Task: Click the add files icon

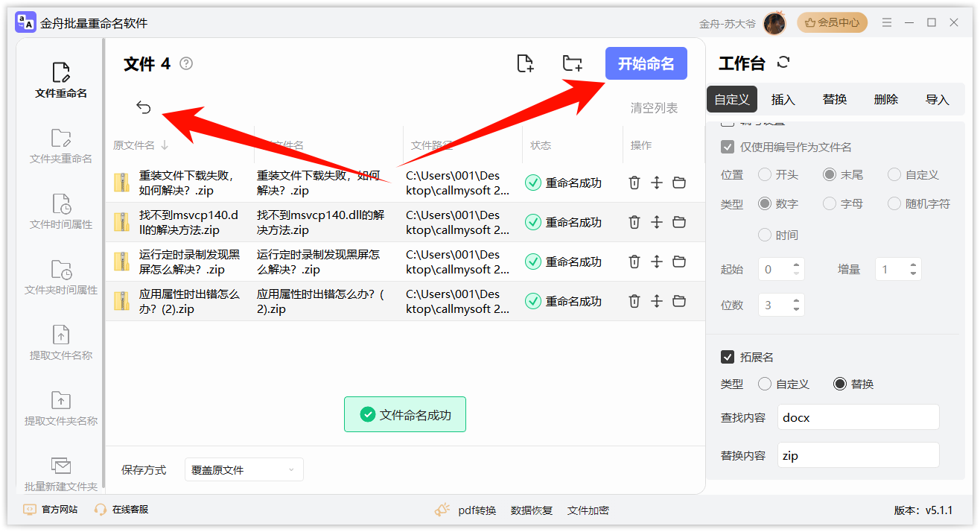Action: point(524,63)
